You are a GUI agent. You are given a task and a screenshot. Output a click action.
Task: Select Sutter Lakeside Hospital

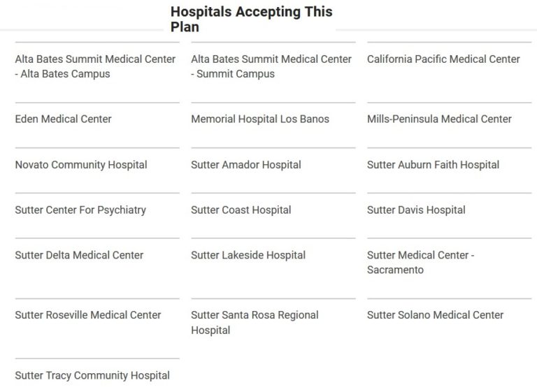tap(248, 256)
